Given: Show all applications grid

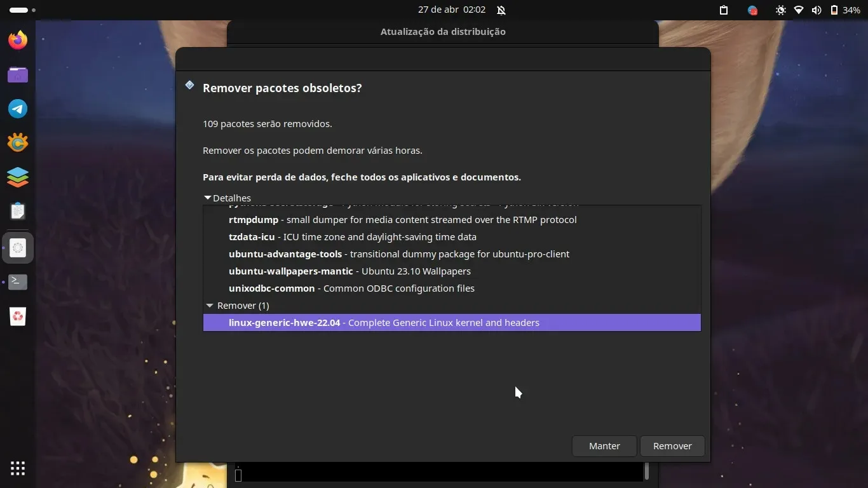Looking at the screenshot, I should [x=18, y=468].
